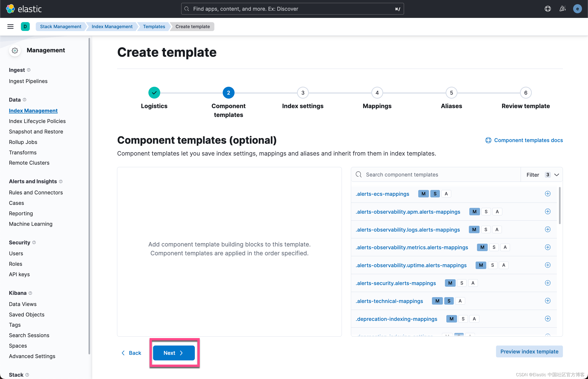Add .alerts-ecs-mappings with plus icon
The width and height of the screenshot is (588, 379).
tap(547, 194)
